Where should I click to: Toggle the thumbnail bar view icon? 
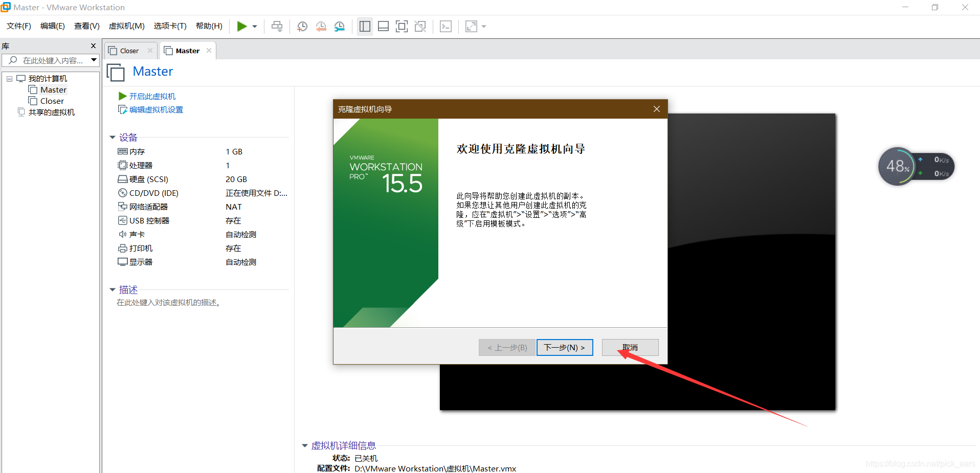coord(383,26)
